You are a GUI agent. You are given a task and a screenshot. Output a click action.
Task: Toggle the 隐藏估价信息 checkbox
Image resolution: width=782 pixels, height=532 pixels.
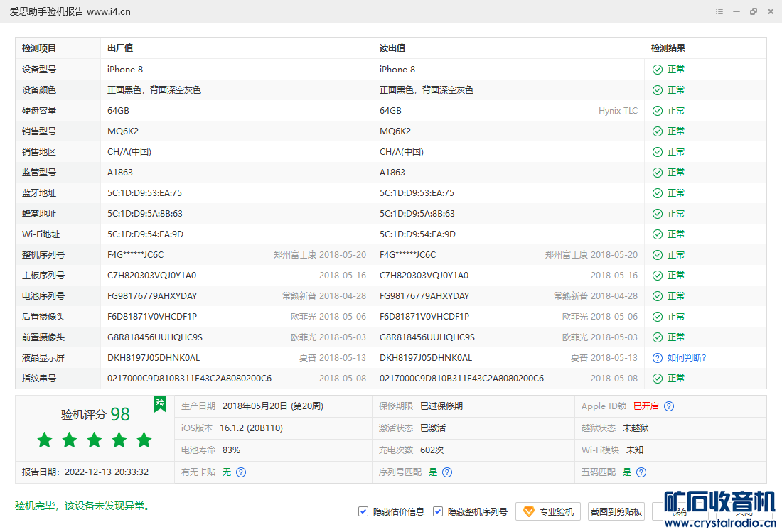(x=363, y=511)
